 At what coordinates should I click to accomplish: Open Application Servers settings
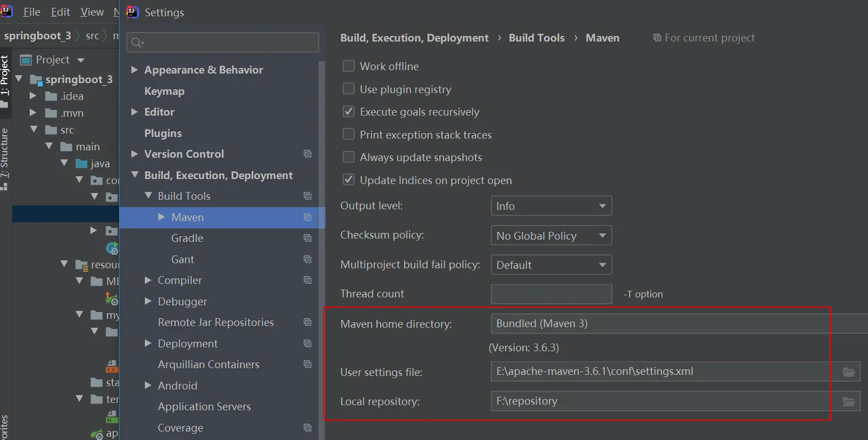point(204,406)
